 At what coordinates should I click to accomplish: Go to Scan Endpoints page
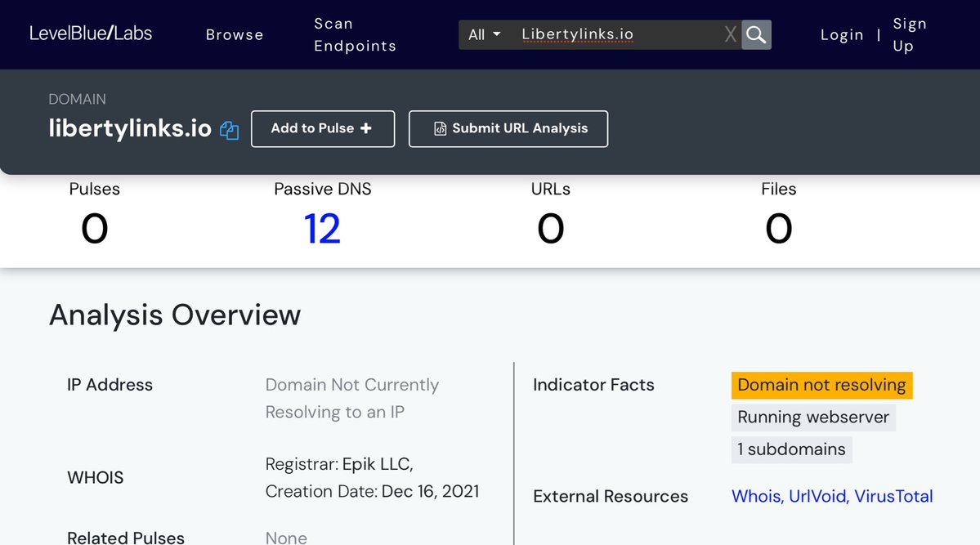tap(355, 34)
